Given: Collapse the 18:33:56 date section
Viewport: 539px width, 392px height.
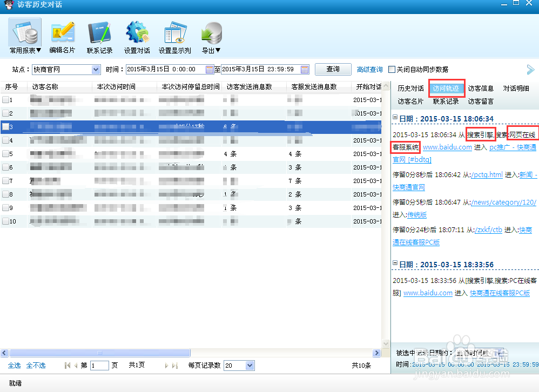Looking at the screenshot, I should tap(395, 263).
